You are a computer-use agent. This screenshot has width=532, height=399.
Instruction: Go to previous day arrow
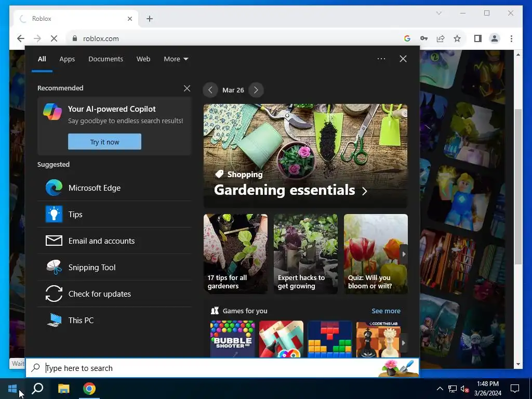coord(210,90)
